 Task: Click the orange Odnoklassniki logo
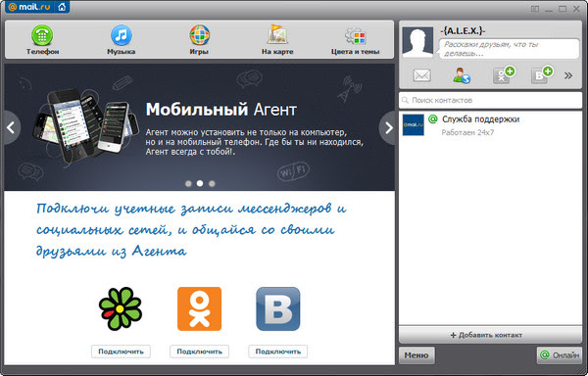click(x=200, y=309)
